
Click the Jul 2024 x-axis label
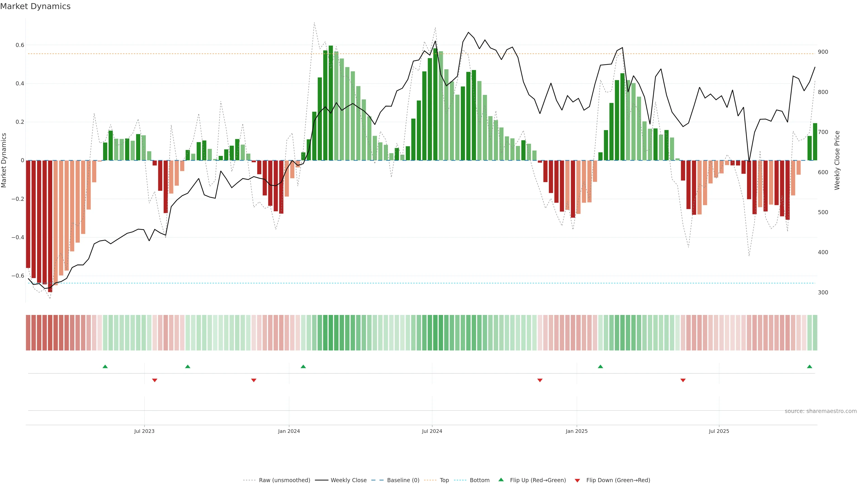pyautogui.click(x=432, y=431)
